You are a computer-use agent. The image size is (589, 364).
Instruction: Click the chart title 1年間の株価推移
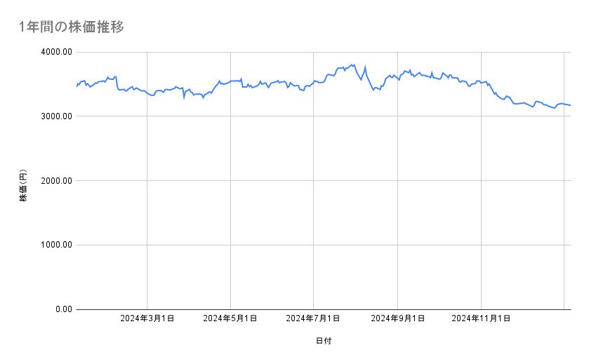72,27
